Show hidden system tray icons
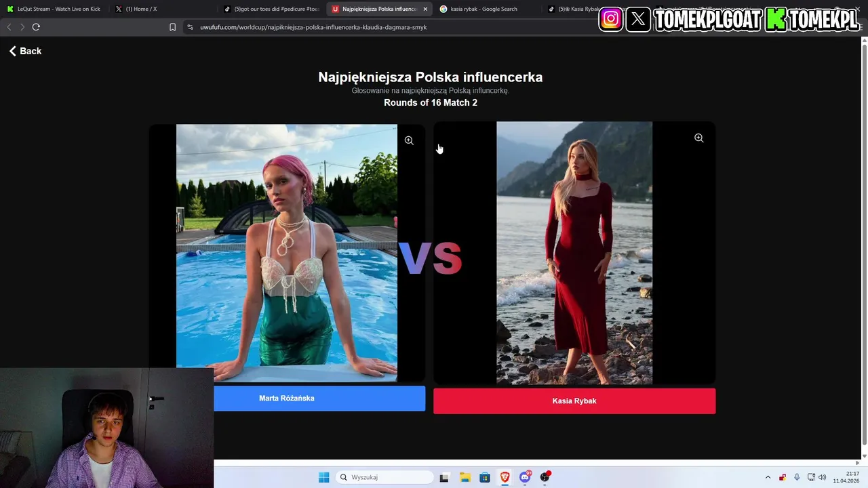The height and width of the screenshot is (488, 868). [x=768, y=477]
